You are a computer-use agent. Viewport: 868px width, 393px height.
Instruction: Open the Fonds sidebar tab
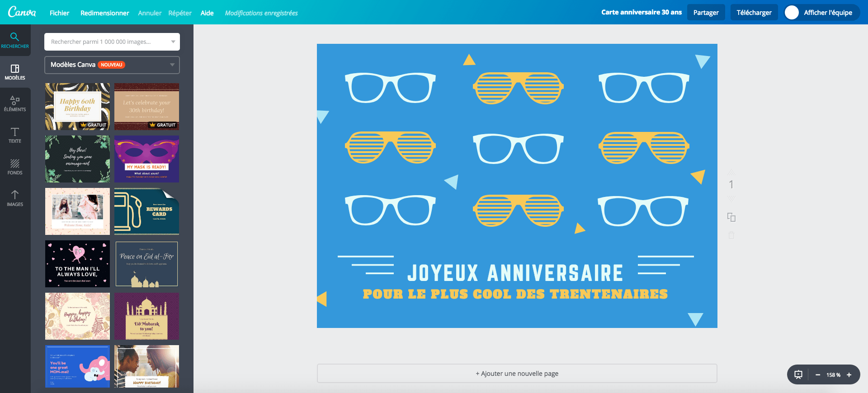coord(15,167)
